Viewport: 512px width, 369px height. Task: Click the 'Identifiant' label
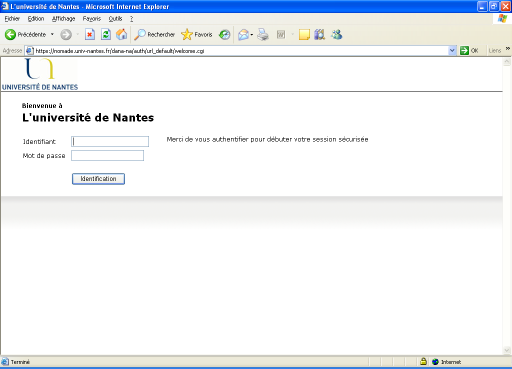[x=39, y=142]
